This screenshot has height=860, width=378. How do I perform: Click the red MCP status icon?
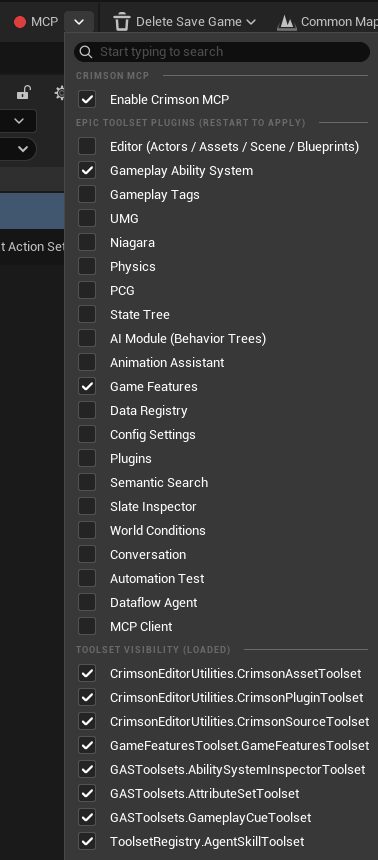(x=20, y=22)
